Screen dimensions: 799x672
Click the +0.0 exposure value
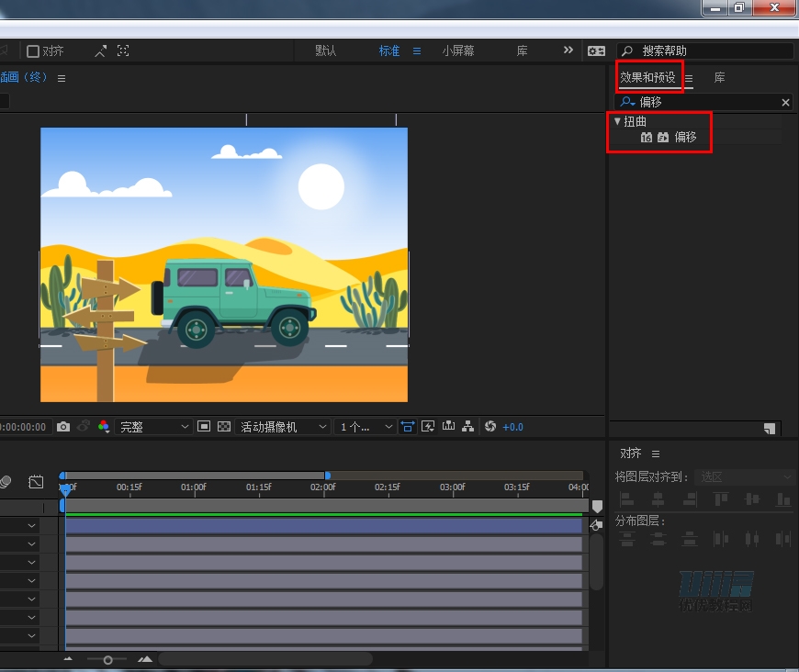[512, 428]
